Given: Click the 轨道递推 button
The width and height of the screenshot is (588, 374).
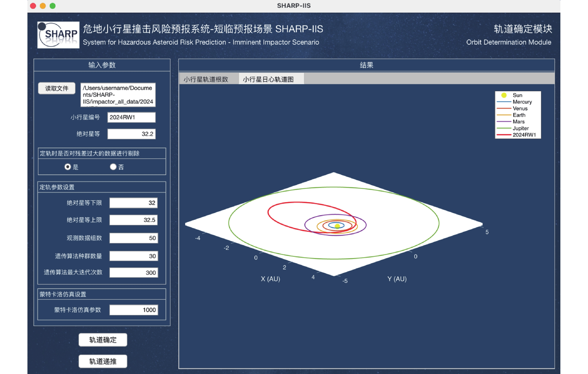Looking at the screenshot, I should (103, 361).
